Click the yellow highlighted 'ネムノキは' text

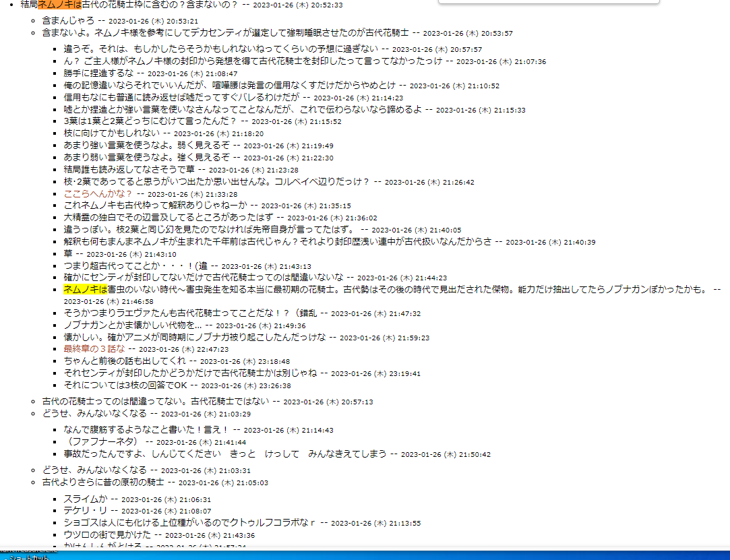point(85,289)
